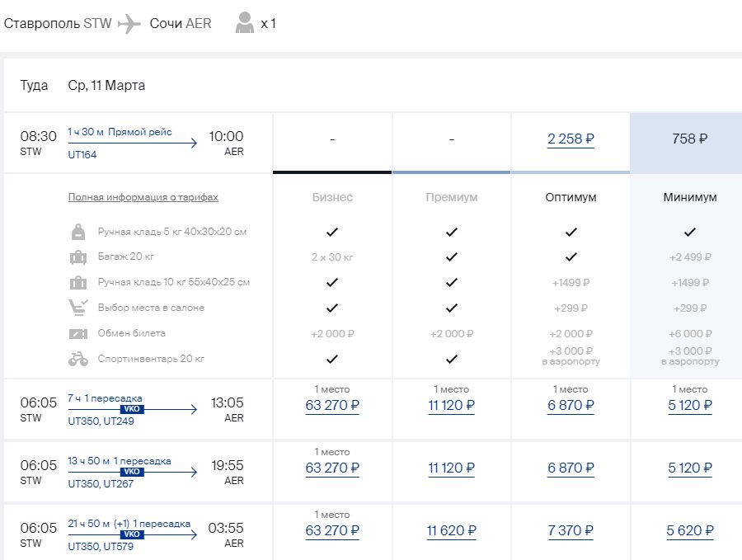
Task: Click the 10 кг carry-on luggage icon
Action: pyautogui.click(x=78, y=283)
